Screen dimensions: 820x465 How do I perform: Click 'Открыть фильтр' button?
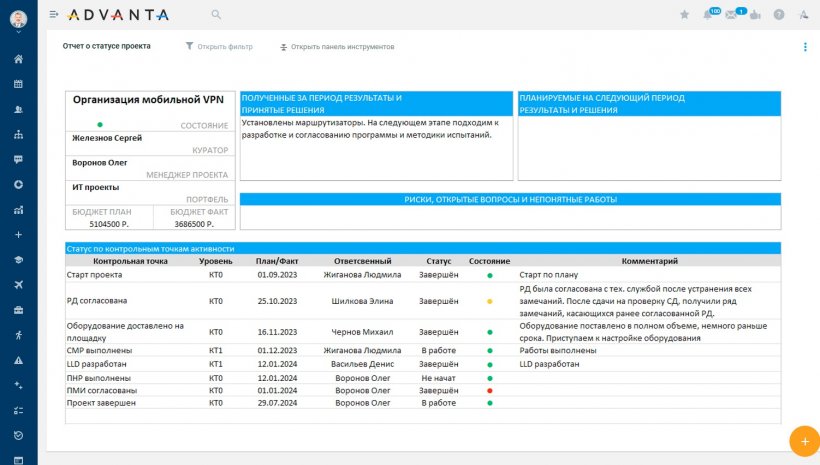click(219, 47)
